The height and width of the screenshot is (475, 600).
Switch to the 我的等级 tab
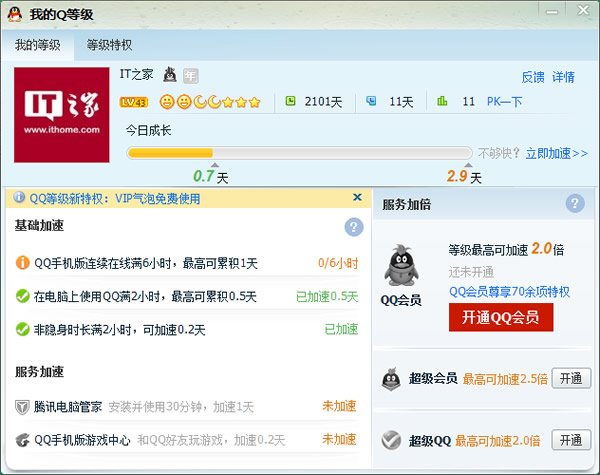pyautogui.click(x=38, y=45)
